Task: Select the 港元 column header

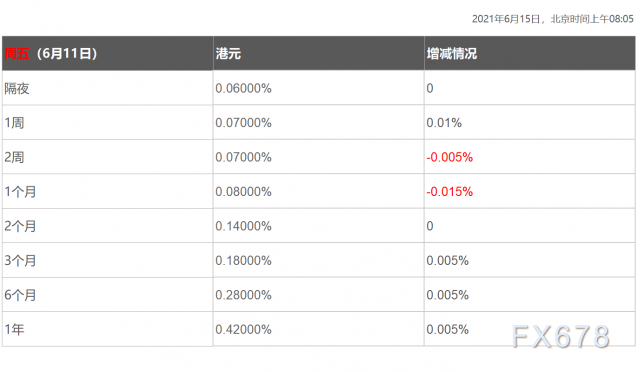Action: click(x=228, y=53)
